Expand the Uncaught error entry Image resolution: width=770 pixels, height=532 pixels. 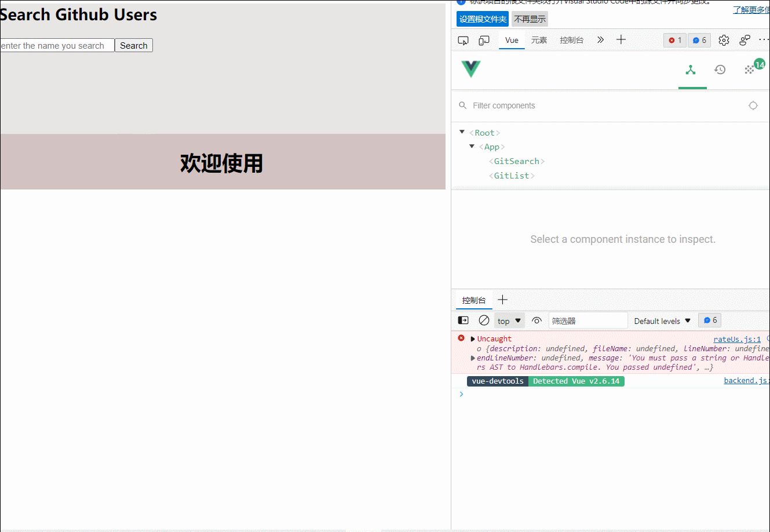pyautogui.click(x=472, y=338)
